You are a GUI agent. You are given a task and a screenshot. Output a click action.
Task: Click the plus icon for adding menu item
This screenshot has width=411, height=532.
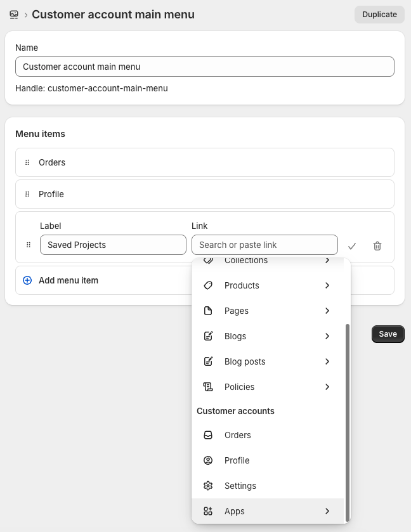[27, 280]
